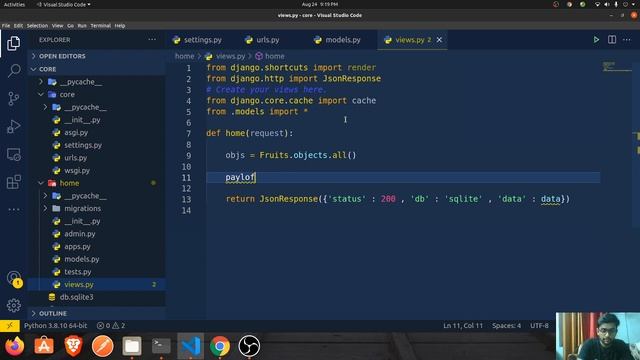Open the clock and calendar in top bar

320,4
